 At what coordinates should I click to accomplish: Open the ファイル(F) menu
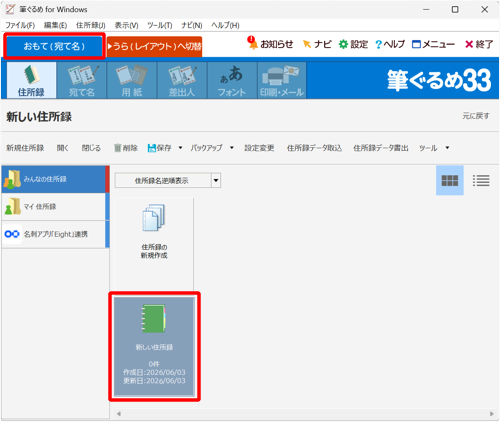pyautogui.click(x=20, y=25)
